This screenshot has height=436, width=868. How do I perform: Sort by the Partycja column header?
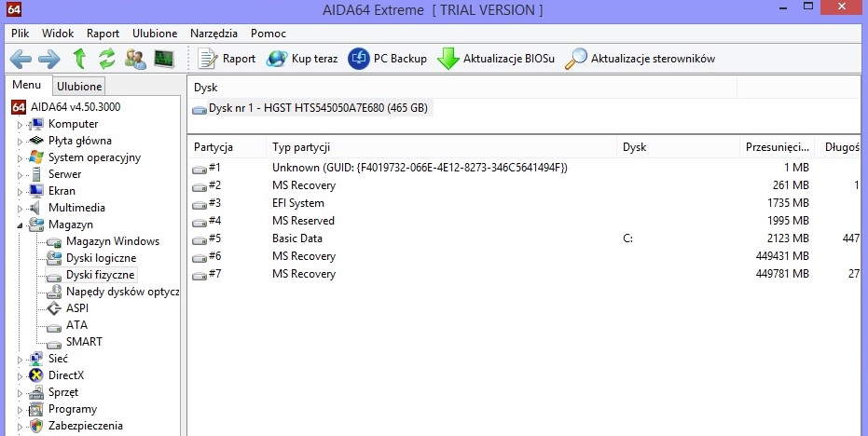click(x=227, y=148)
